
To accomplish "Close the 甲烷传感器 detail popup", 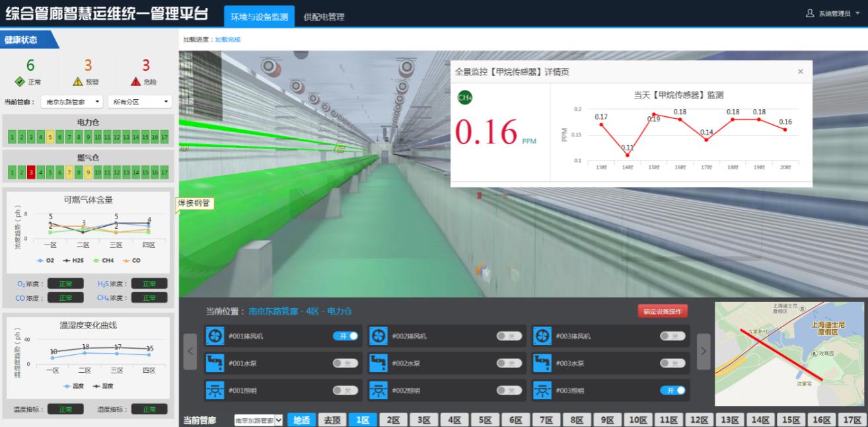I will pyautogui.click(x=801, y=71).
